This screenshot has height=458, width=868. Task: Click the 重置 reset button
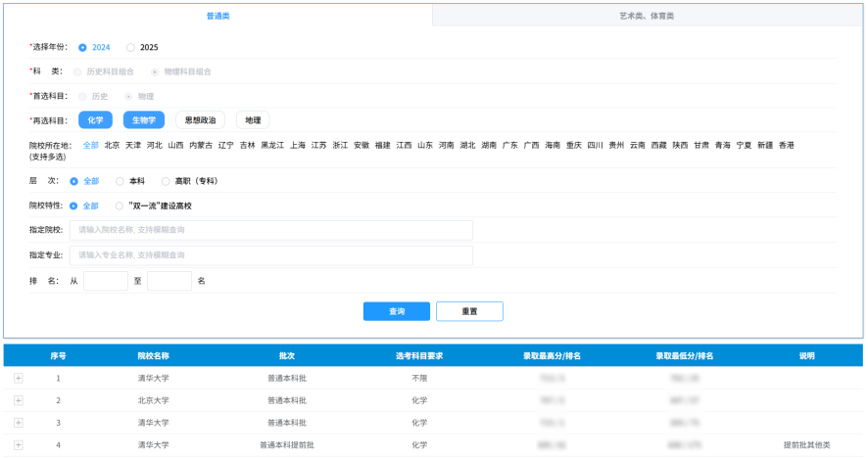(x=469, y=311)
